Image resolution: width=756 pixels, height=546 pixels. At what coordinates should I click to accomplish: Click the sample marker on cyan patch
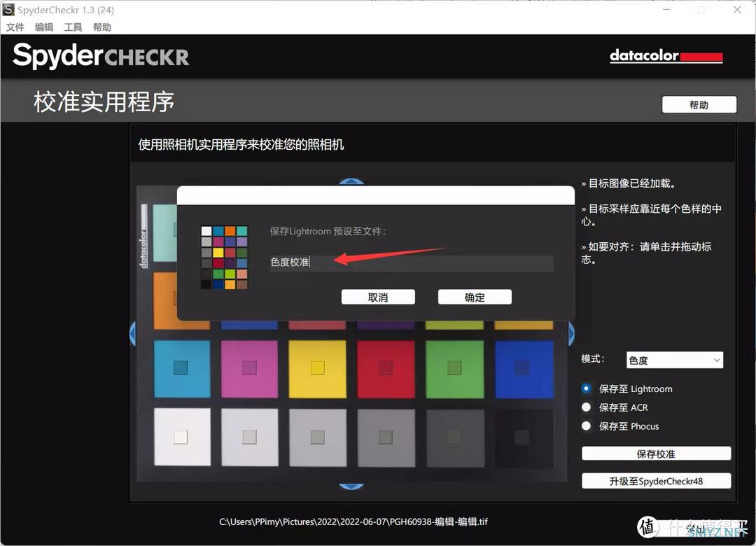(x=181, y=367)
